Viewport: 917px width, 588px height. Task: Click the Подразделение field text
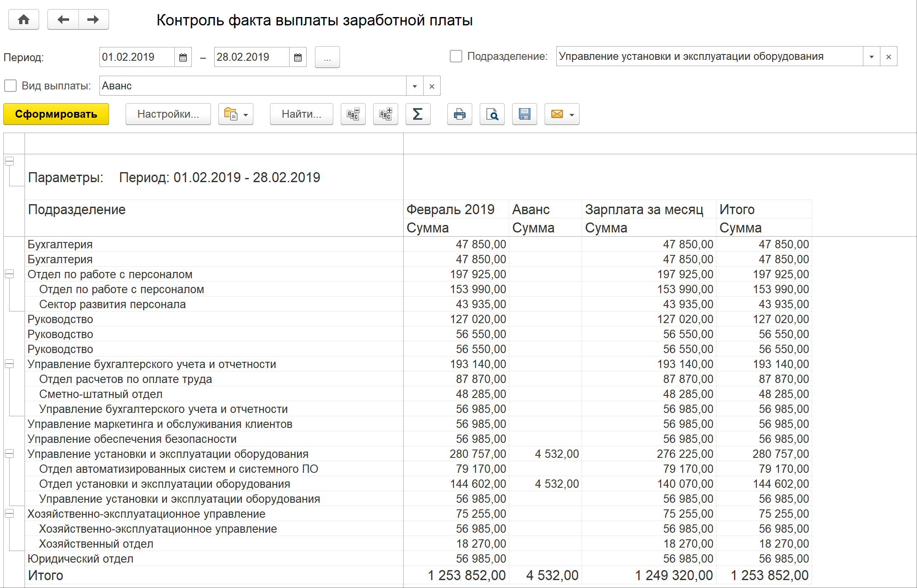(x=709, y=57)
